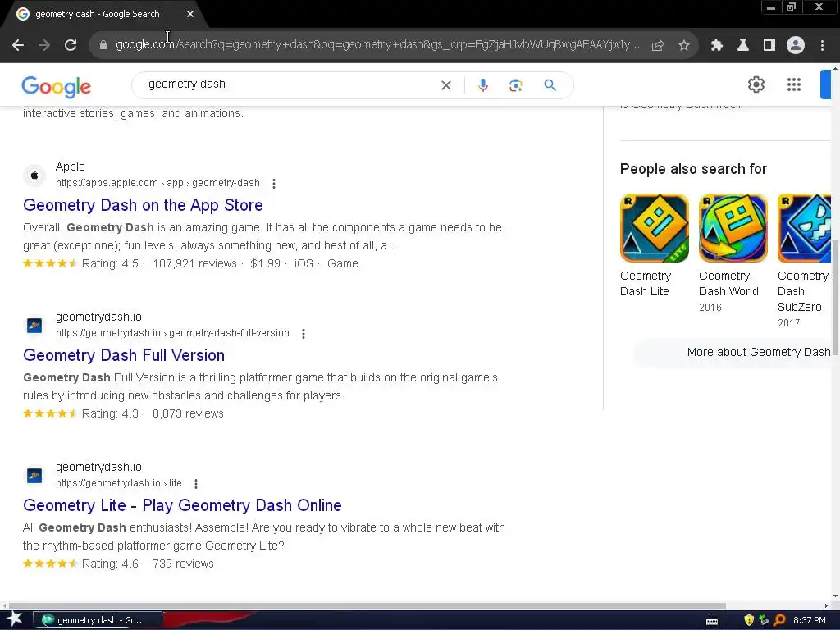Select Geometry Dash SubZero thumbnail
The image size is (840, 630).
pos(804,228)
